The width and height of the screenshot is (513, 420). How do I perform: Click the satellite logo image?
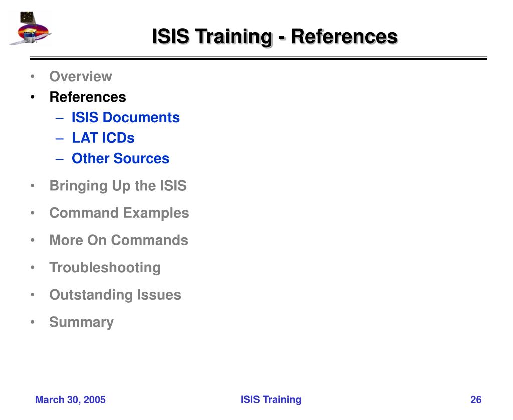click(x=30, y=28)
